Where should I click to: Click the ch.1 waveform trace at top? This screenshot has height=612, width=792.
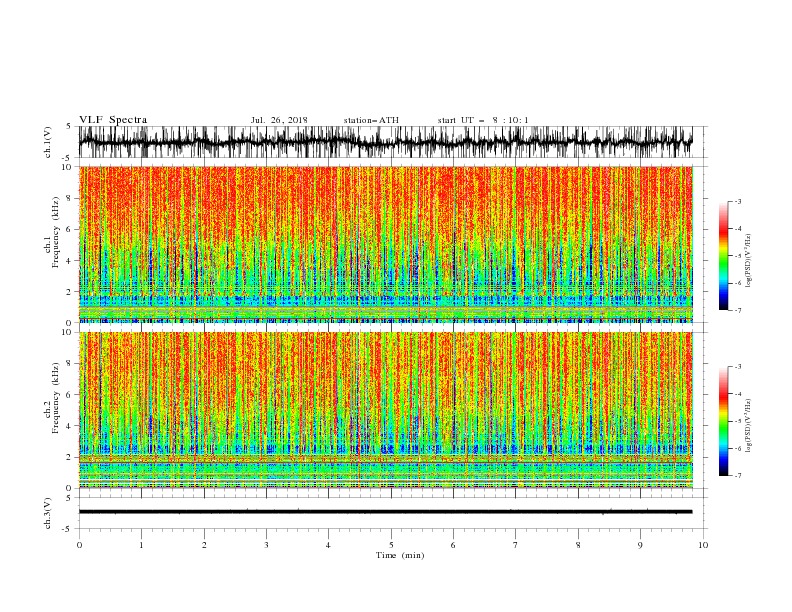pyautogui.click(x=385, y=142)
